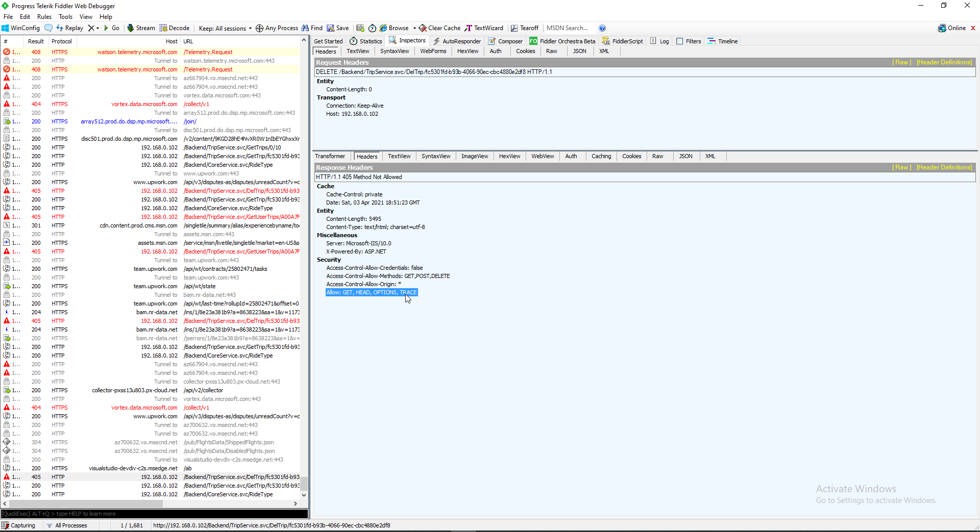Switch request inspector to WebForms tab
The image size is (980, 532).
pyautogui.click(x=433, y=51)
